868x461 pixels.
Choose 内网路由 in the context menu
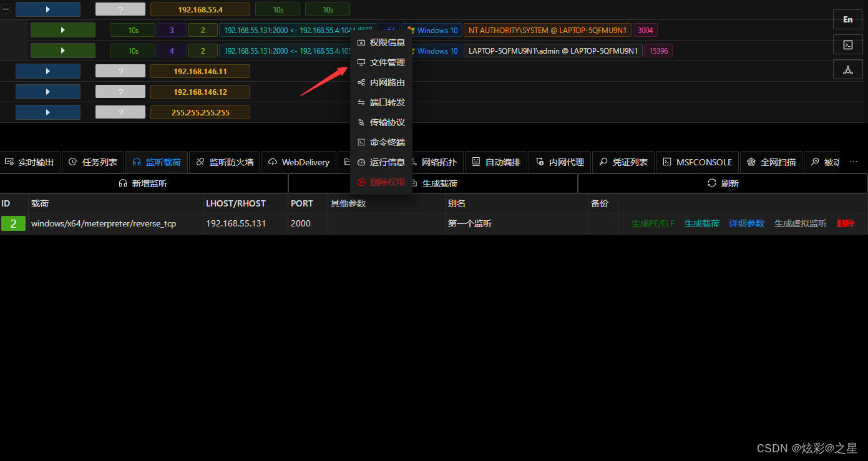pos(381,82)
